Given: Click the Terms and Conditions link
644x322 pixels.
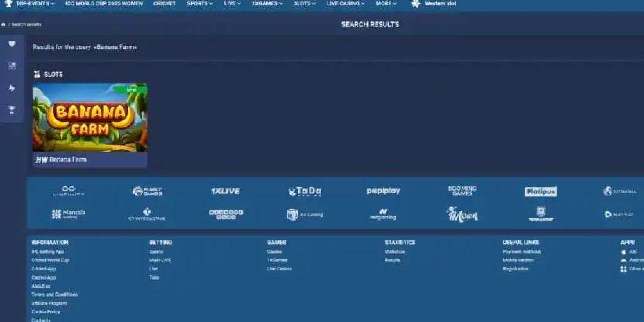Looking at the screenshot, I should (x=54, y=295).
